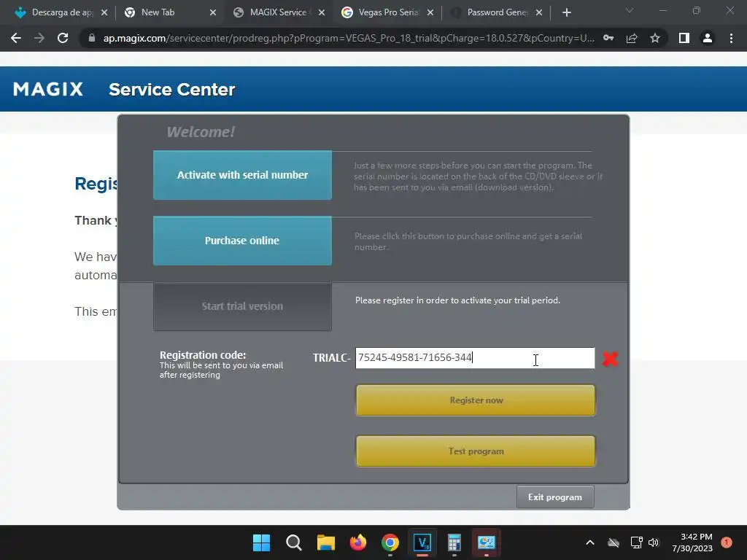
Task: Open File Explorer from taskbar
Action: point(326,542)
